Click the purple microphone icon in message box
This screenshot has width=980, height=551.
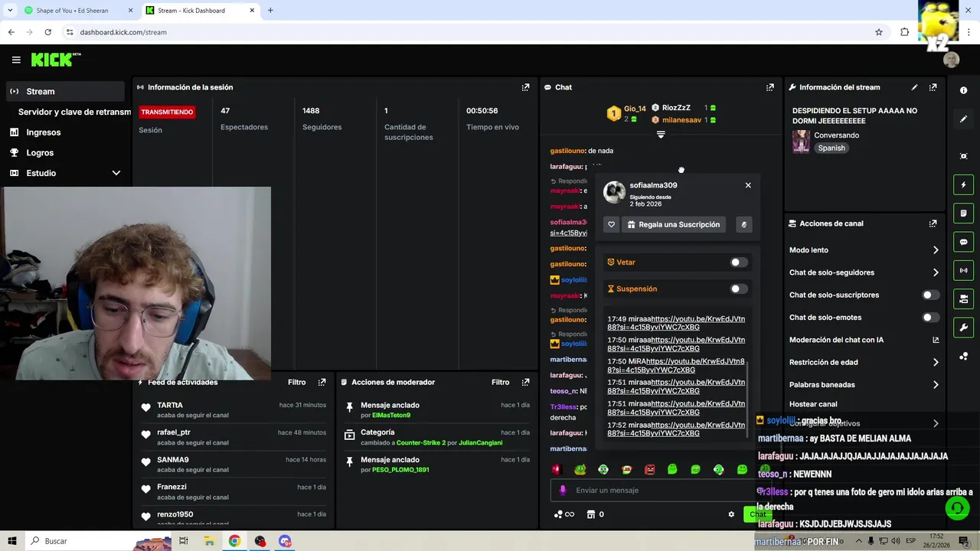(563, 490)
